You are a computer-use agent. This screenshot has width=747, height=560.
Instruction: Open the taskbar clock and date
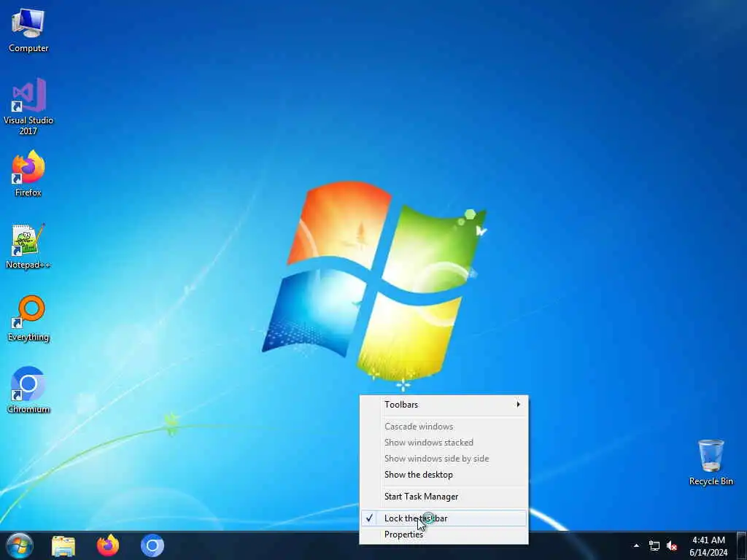pos(708,546)
